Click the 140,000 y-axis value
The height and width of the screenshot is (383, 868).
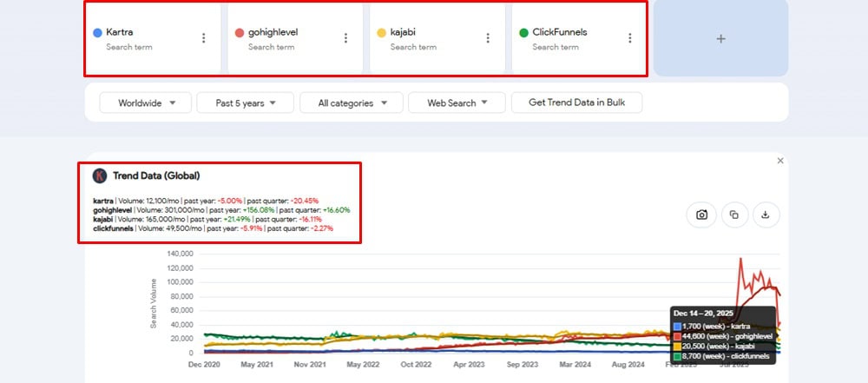click(x=179, y=254)
